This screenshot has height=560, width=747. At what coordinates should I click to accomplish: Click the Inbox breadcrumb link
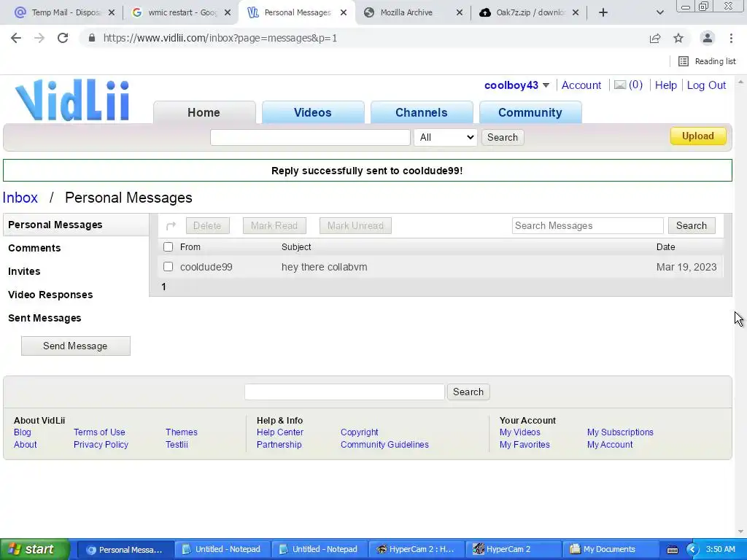(x=20, y=198)
